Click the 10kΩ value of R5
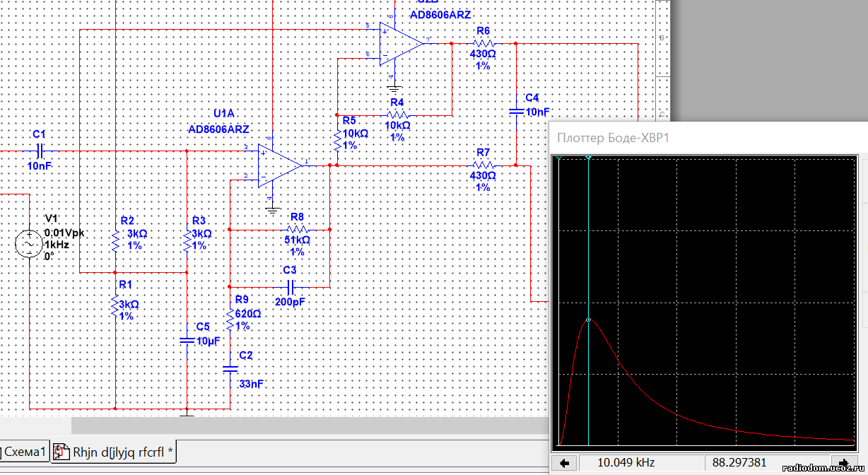Image resolution: width=868 pixels, height=475 pixels. [x=355, y=133]
